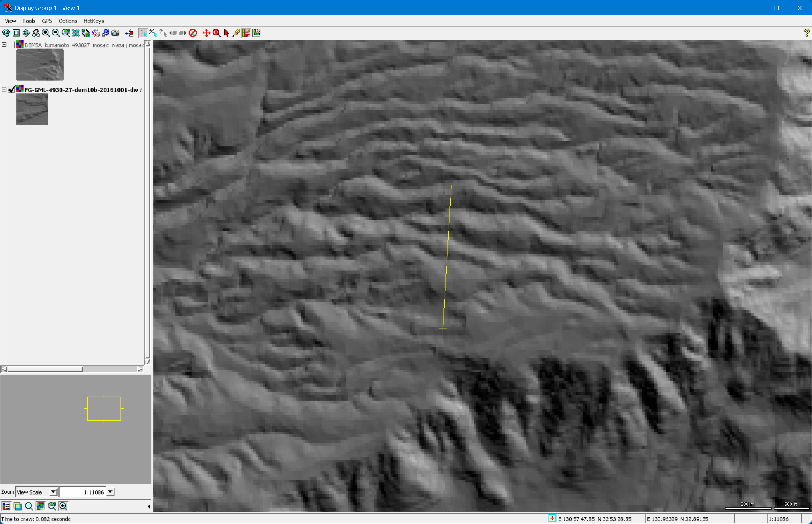Screen dimensions: 812x524
Task: Zoom to the active layer extents
Action: point(66,33)
